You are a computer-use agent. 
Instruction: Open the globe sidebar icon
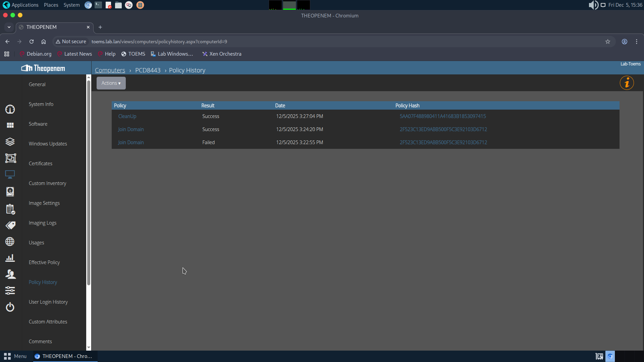point(10,242)
